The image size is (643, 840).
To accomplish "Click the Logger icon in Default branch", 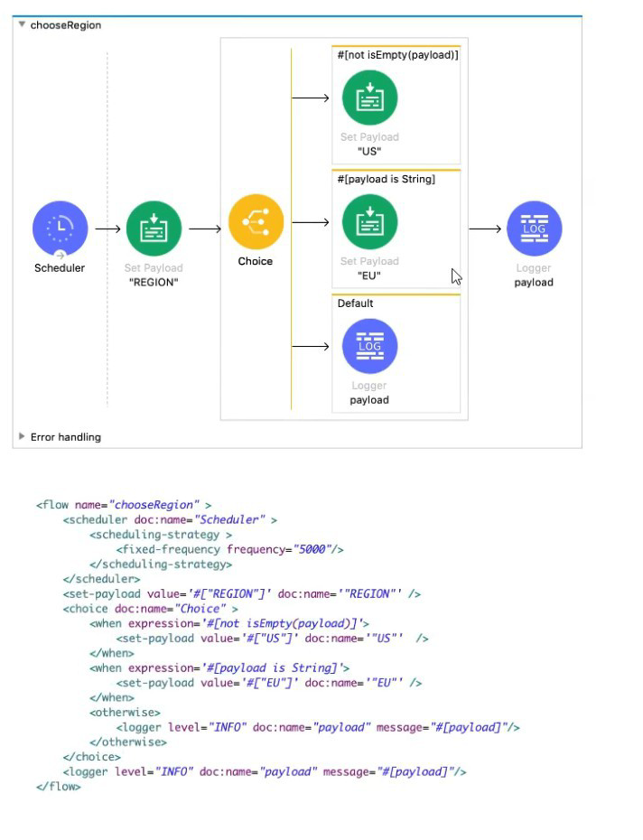I will (369, 346).
